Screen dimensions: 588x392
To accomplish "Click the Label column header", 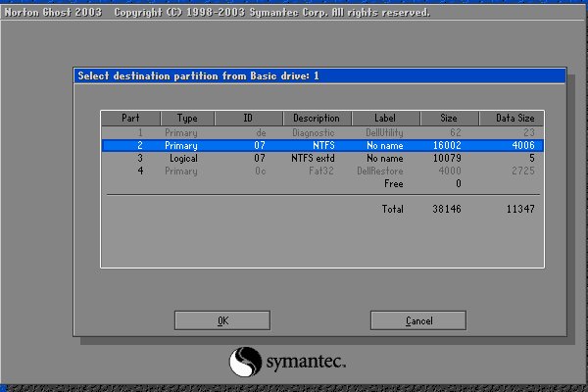I will [384, 118].
